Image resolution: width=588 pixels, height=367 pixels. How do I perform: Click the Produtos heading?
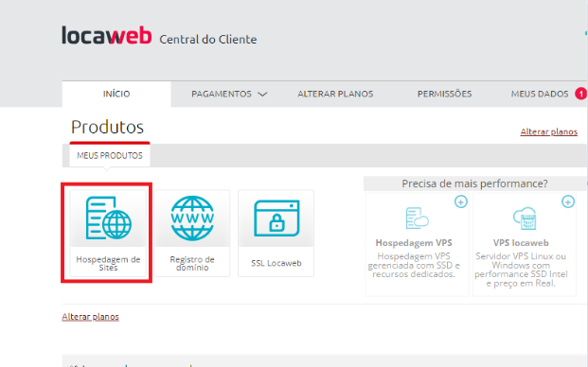[x=107, y=127]
